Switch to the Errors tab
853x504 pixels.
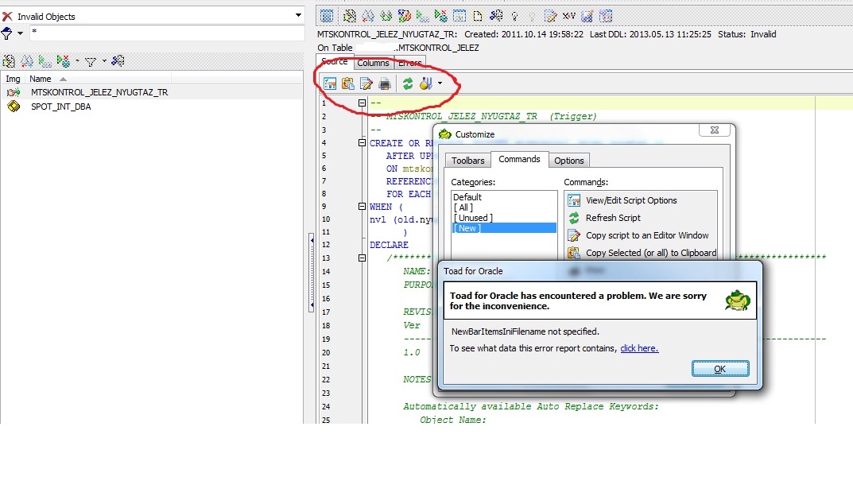409,63
